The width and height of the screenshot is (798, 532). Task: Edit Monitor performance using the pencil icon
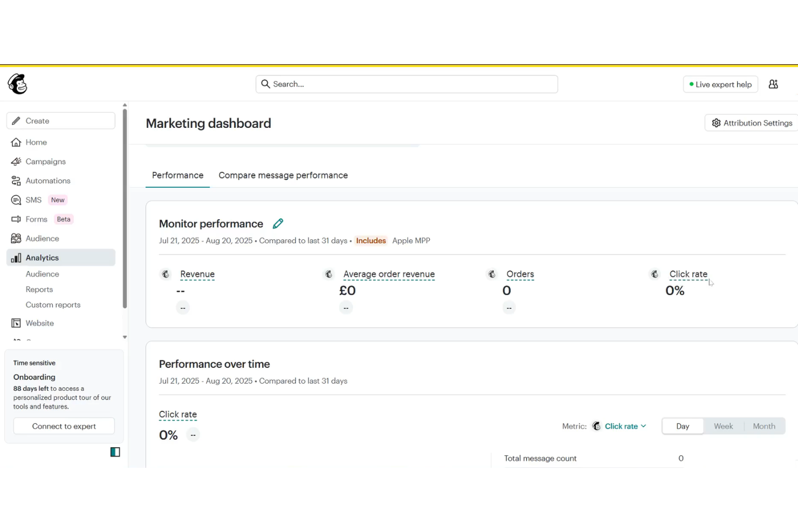pos(278,223)
